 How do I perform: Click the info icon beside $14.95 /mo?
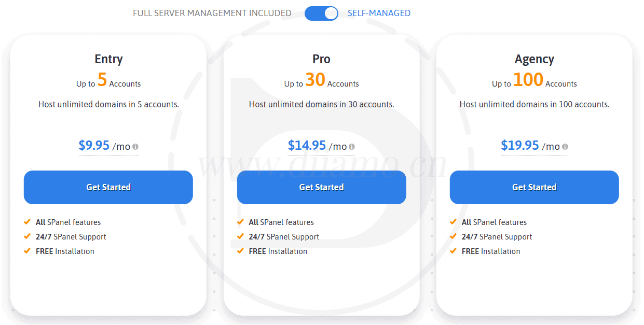point(352,147)
